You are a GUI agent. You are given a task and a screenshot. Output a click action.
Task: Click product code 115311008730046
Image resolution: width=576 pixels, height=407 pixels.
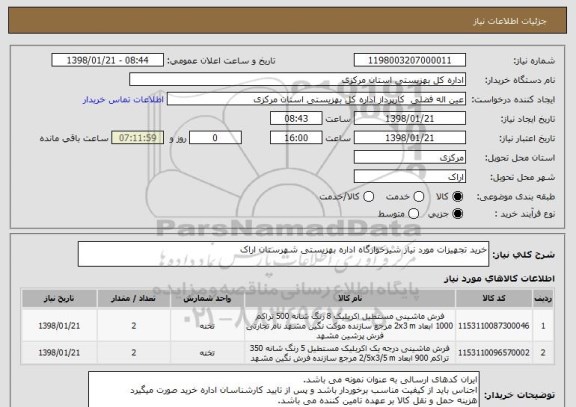[x=494, y=326]
